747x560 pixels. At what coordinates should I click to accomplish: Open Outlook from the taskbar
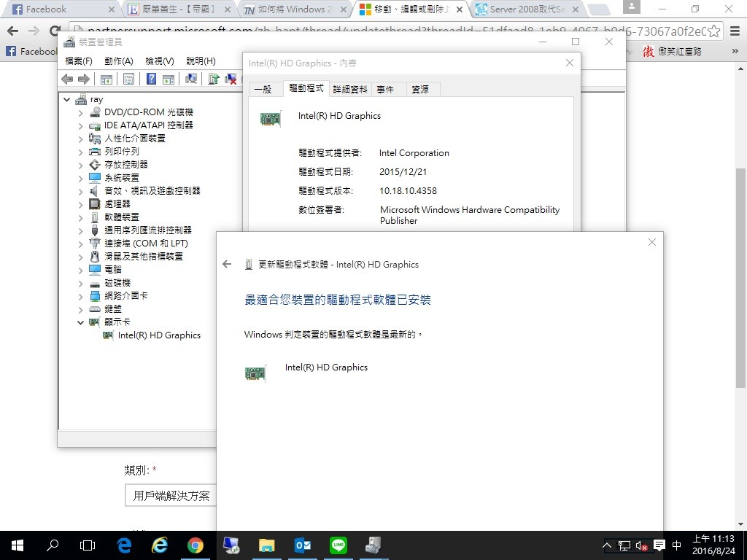[x=303, y=545]
